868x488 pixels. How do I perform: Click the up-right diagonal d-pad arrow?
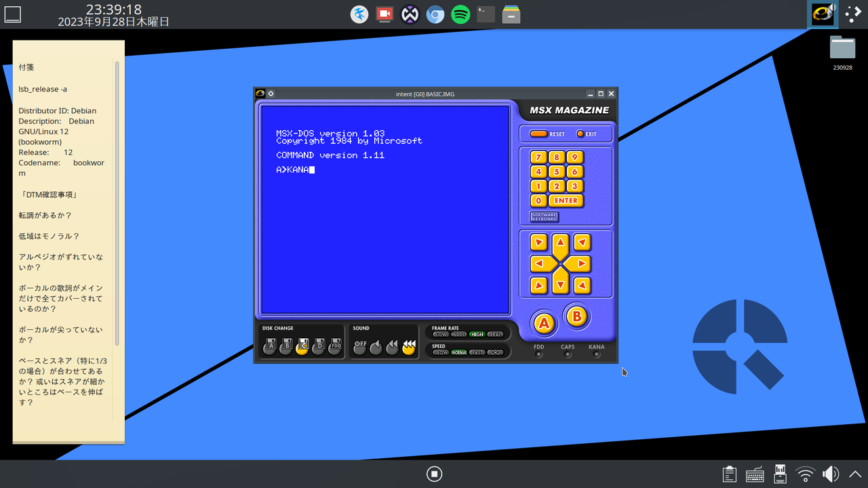tap(582, 242)
